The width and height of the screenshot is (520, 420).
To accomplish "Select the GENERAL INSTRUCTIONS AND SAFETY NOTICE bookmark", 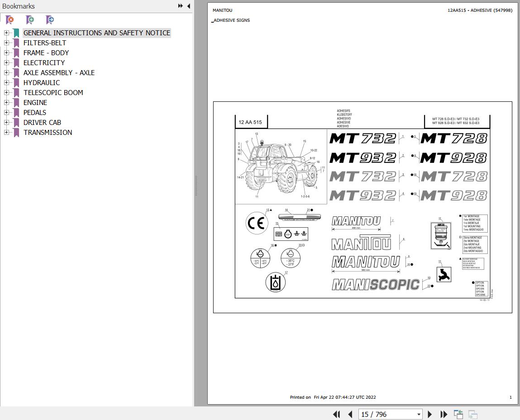I will click(97, 33).
